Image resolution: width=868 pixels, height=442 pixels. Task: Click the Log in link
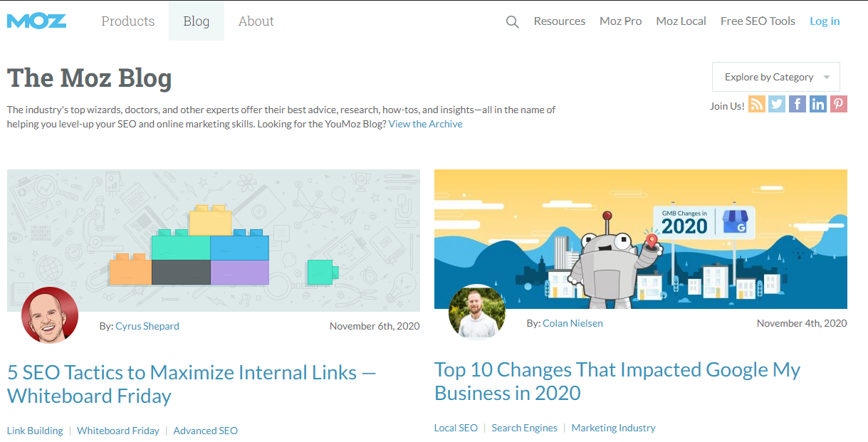[825, 21]
